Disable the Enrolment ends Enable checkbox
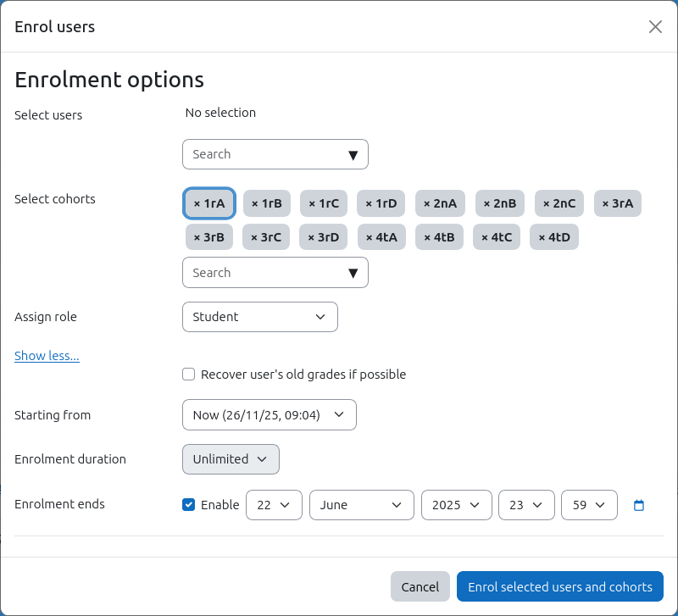Screen dimensions: 678x616 (x=189, y=505)
